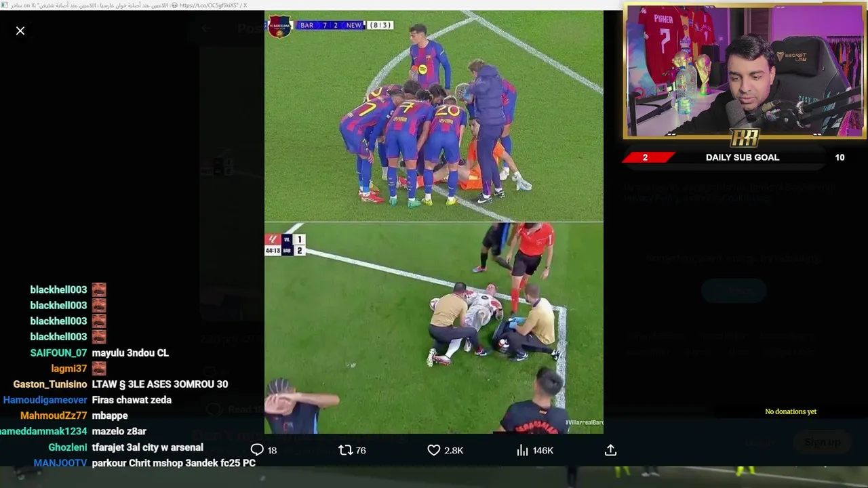The width and height of the screenshot is (868, 488).
Task: Repost using the retweet arrows icon
Action: click(x=345, y=450)
